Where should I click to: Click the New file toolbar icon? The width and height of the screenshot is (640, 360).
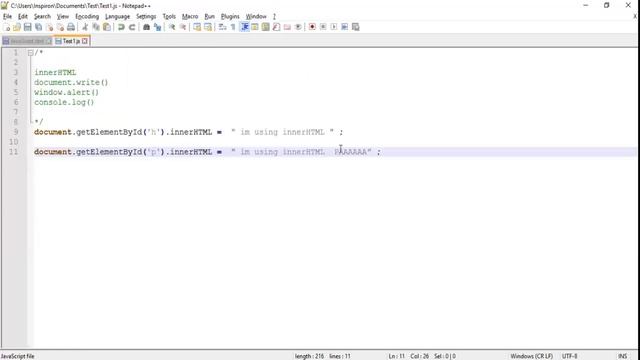(7, 27)
